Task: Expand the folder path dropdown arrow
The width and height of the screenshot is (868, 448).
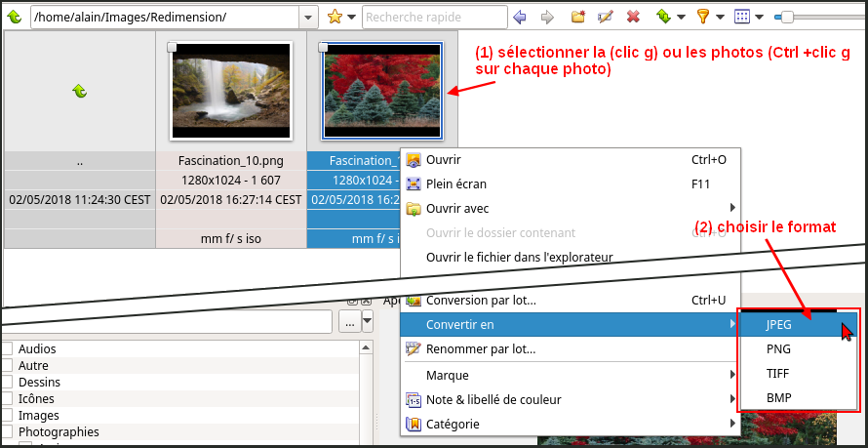Action: pyautogui.click(x=308, y=17)
